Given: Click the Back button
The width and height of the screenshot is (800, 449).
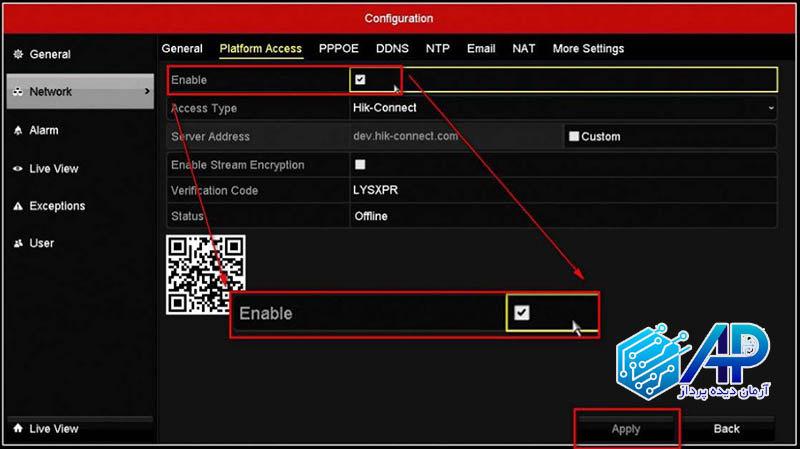Looking at the screenshot, I should [x=727, y=429].
